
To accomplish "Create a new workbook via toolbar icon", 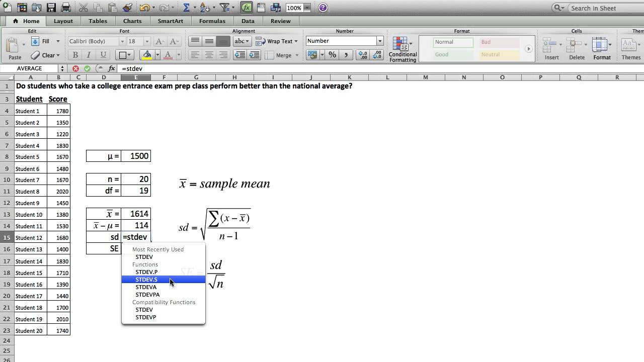I will (7, 8).
